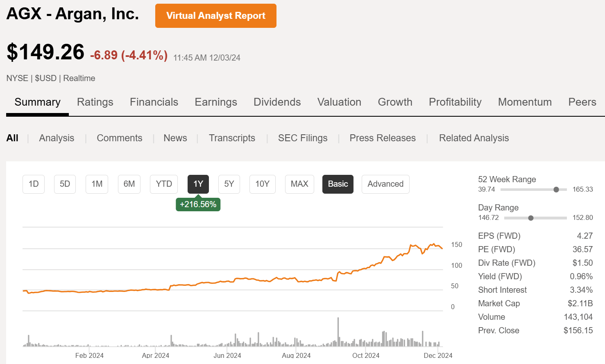Switch to the 5Y chart view
Screen dimensions: 605x364
pyautogui.click(x=229, y=184)
